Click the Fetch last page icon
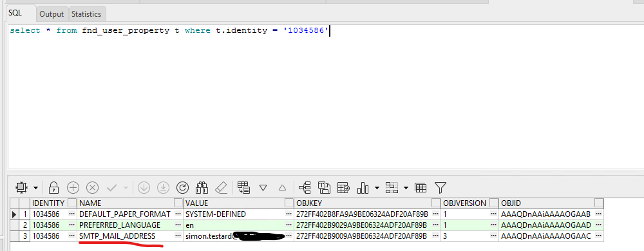This screenshot has height=251, width=644. click(x=164, y=188)
